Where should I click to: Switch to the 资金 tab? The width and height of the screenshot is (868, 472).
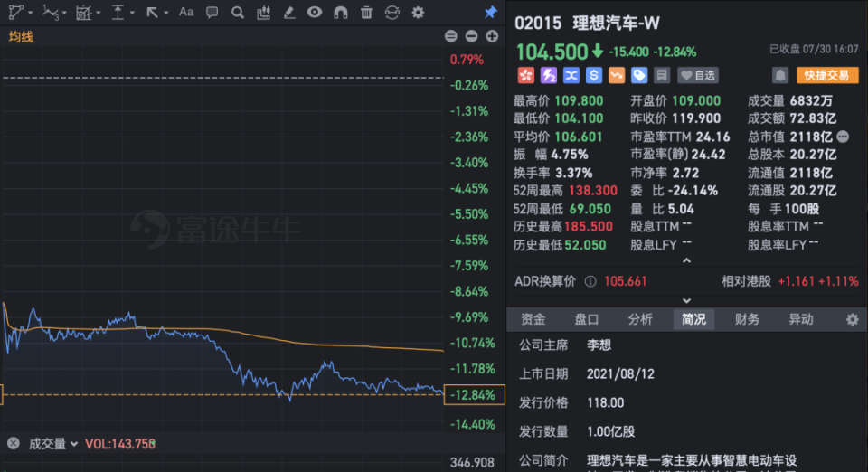[x=533, y=319]
